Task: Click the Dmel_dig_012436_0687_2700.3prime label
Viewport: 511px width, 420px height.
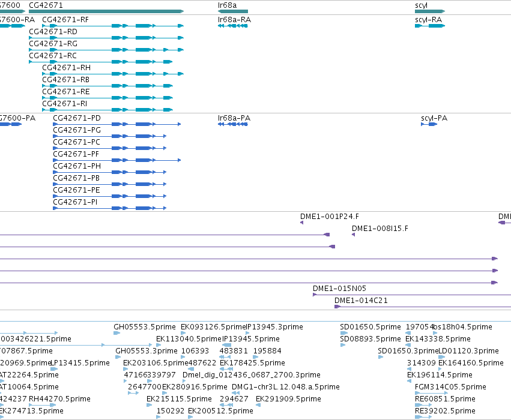Action: pos(251,375)
